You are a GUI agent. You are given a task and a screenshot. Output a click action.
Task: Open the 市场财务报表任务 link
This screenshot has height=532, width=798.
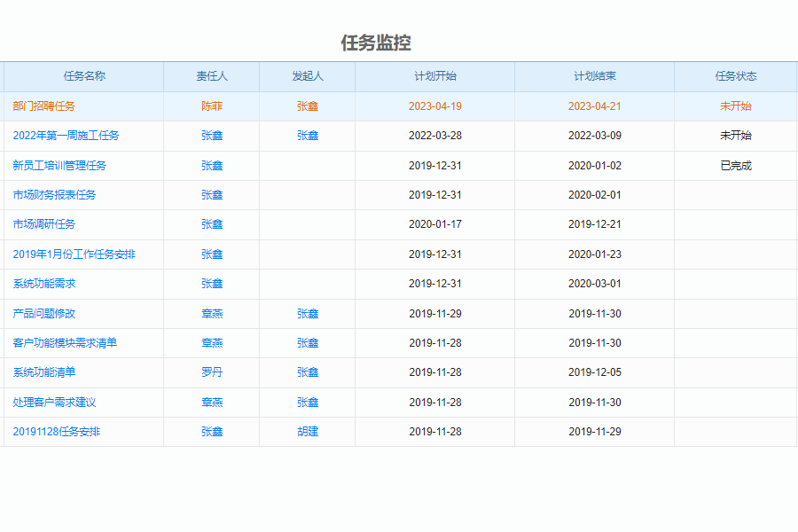54,195
